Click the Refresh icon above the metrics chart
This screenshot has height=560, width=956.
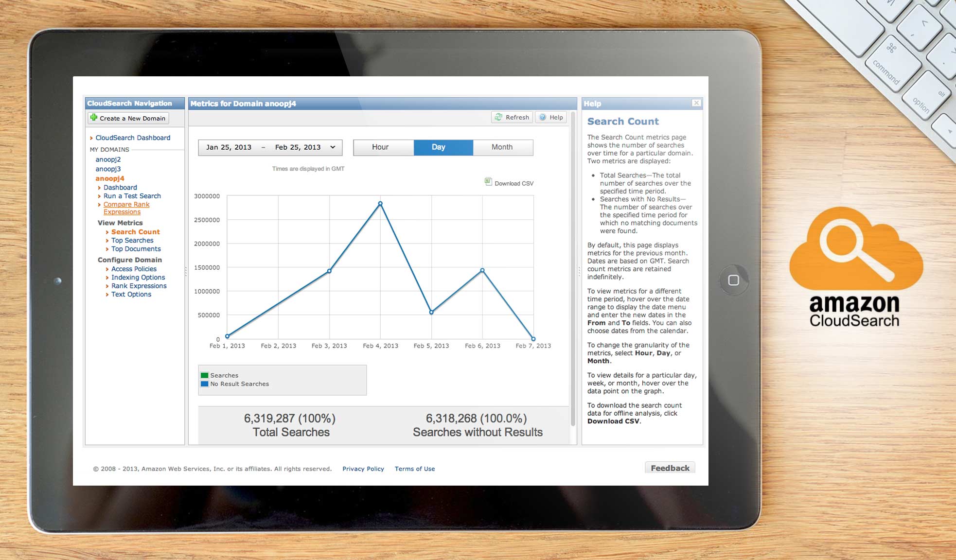tap(498, 117)
